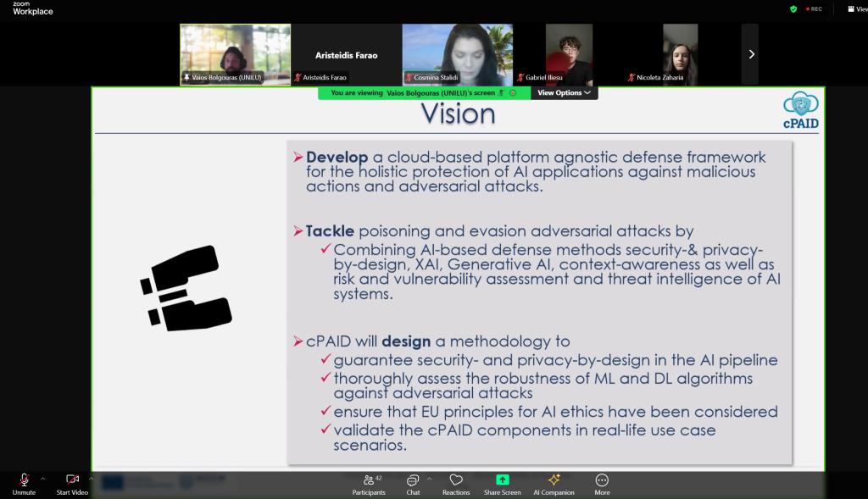Select Cosmina Stalidi's video thumbnail
This screenshot has height=499, width=868.
click(457, 54)
